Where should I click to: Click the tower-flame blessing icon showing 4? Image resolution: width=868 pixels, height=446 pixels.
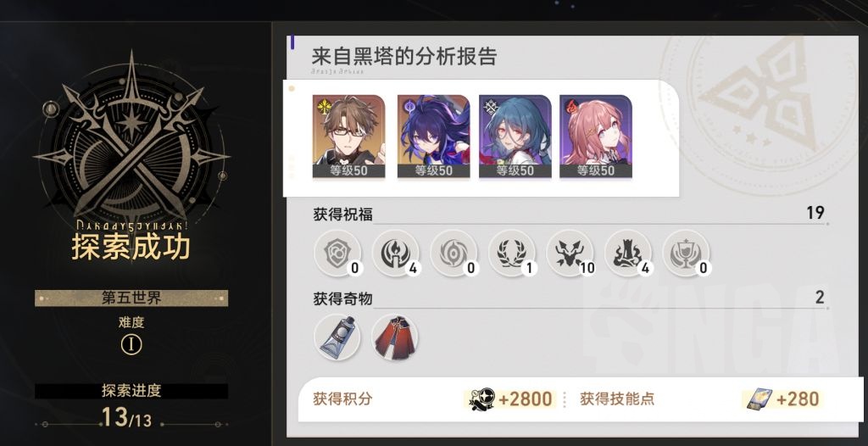point(628,254)
